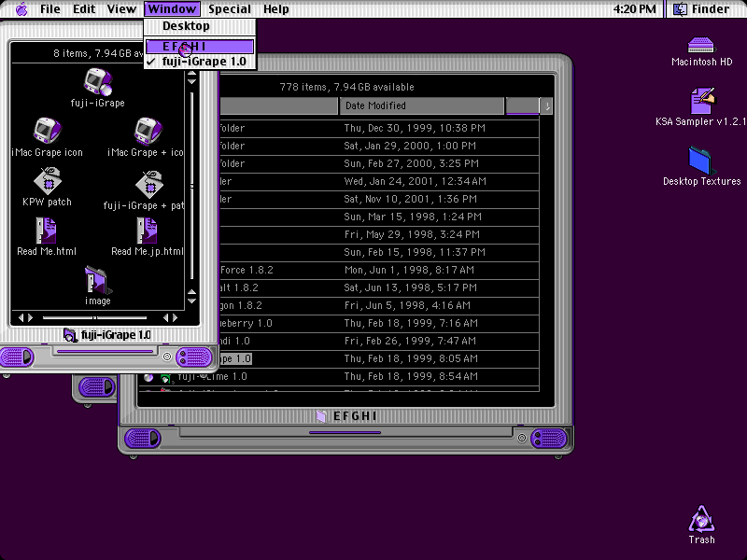Open the File menu

click(50, 9)
